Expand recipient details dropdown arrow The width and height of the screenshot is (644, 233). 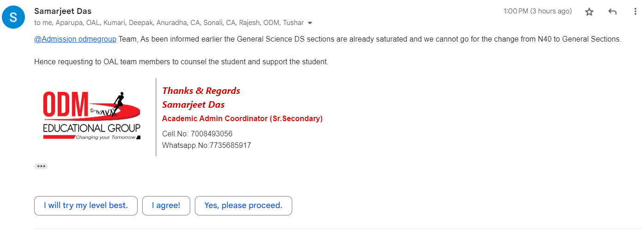[310, 23]
